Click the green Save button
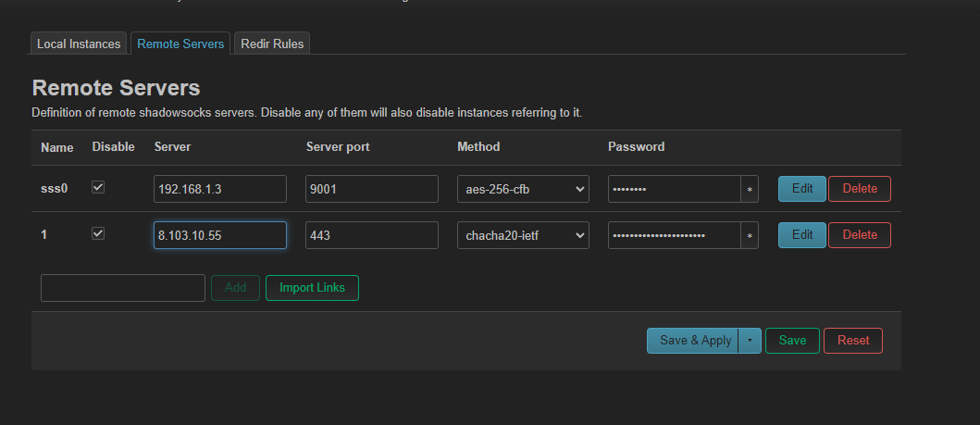The image size is (980, 425). [792, 341]
